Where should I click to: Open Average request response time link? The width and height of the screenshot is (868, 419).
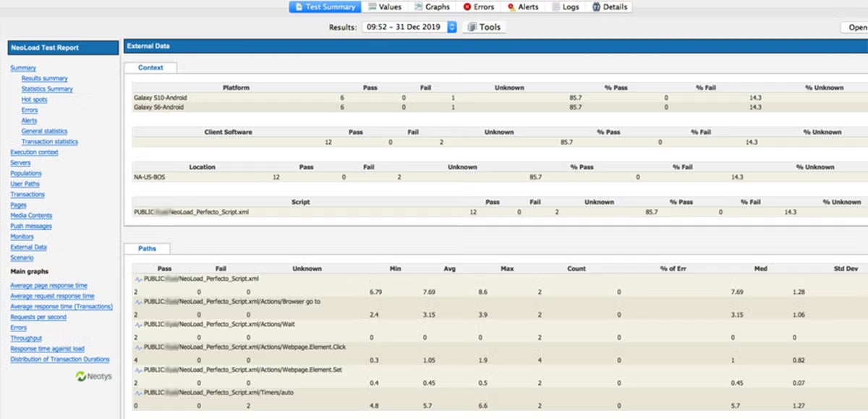pos(52,296)
